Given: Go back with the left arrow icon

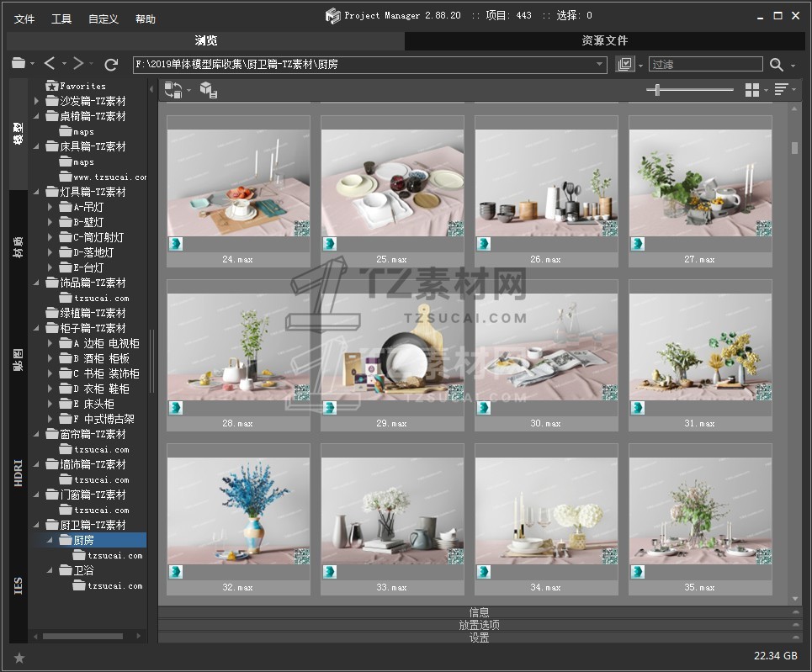Looking at the screenshot, I should (50, 64).
